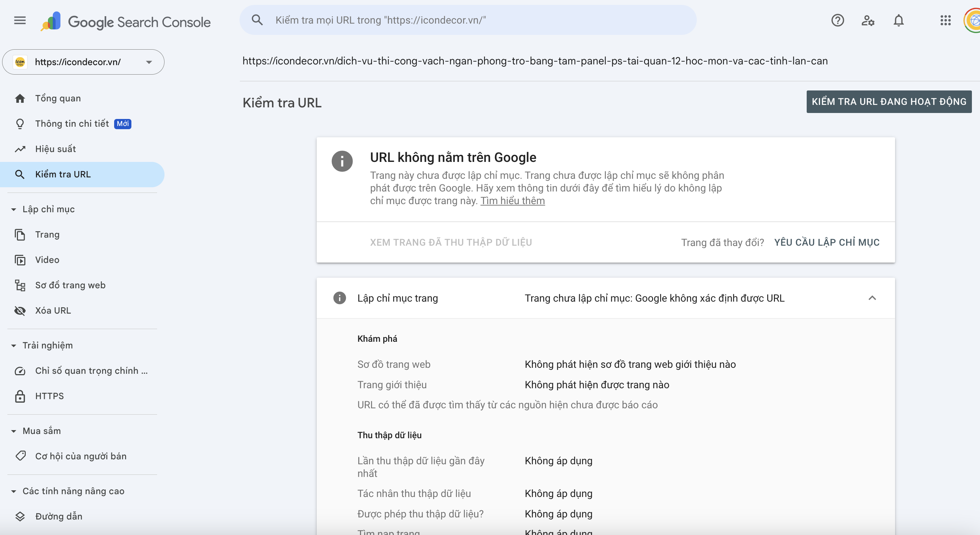Click the 'Thu thập dữ liệu' section heading
The height and width of the screenshot is (535, 980).
pyautogui.click(x=389, y=435)
